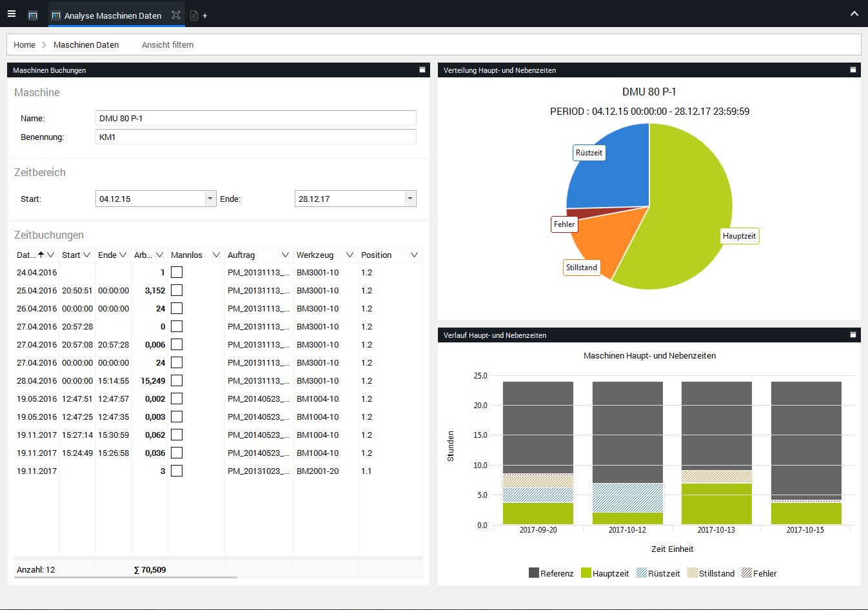Image resolution: width=868 pixels, height=610 pixels.
Task: Click the Hauptzeit legend color swatch
Action: [x=586, y=573]
